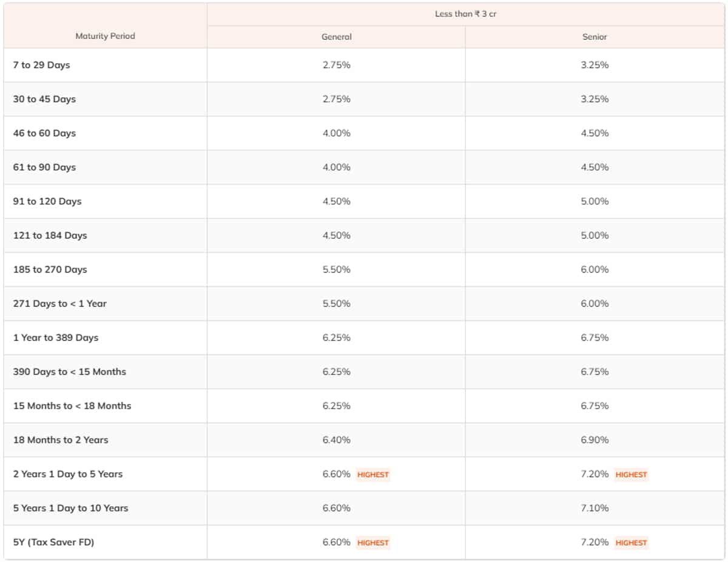Select the General column header
The height and width of the screenshot is (562, 728).
[336, 37]
